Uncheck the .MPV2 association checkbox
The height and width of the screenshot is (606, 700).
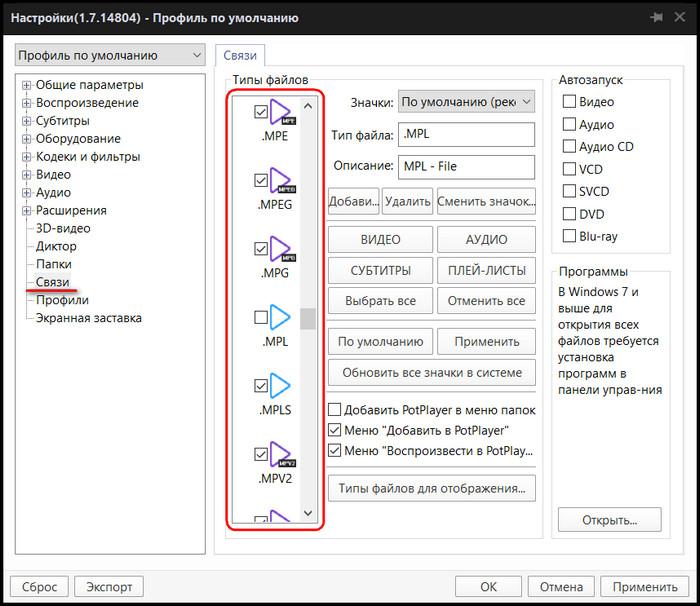point(261,455)
